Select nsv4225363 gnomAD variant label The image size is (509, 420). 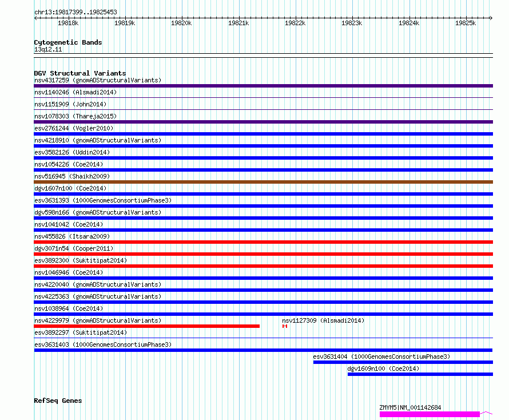98,296
